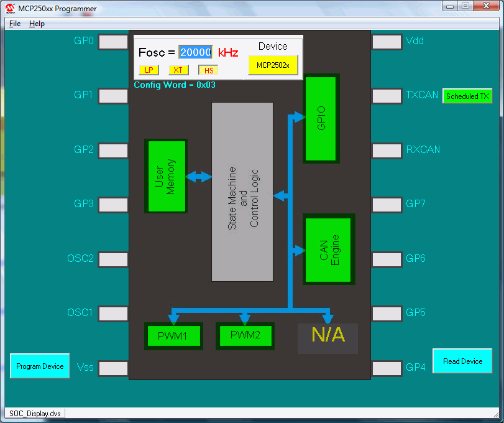Open the CAN Engine block
Viewport: 504px width, 423px height.
[329, 249]
